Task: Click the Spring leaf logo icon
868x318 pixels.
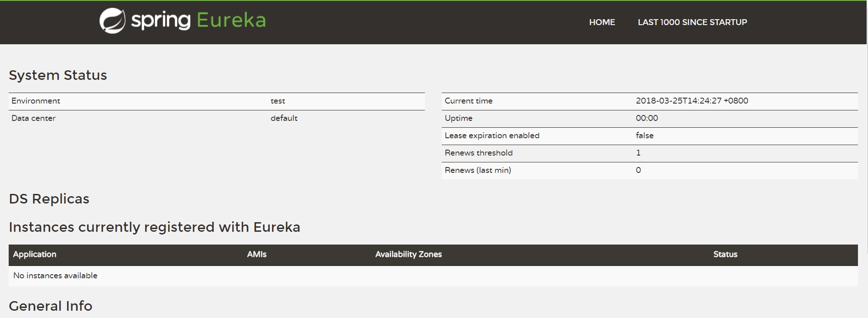Action: point(112,21)
